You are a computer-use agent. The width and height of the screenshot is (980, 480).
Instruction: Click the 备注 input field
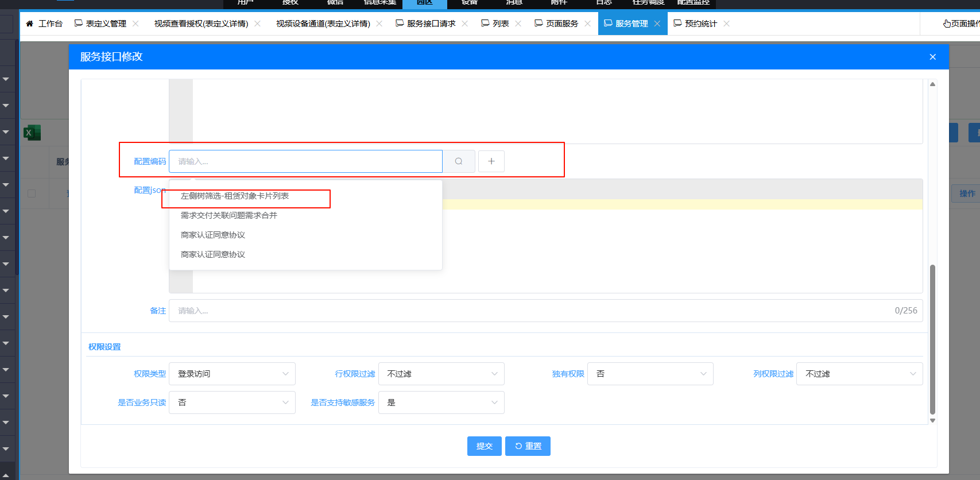click(528, 311)
